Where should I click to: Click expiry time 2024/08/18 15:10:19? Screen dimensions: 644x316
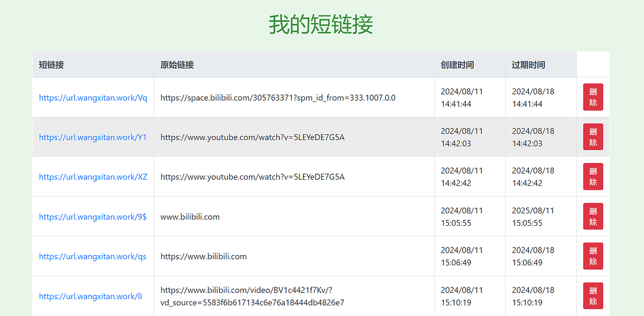coord(533,296)
